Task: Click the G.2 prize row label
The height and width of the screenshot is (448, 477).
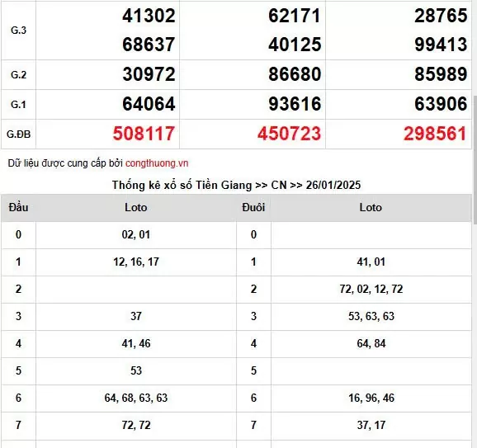Action: tap(18, 74)
